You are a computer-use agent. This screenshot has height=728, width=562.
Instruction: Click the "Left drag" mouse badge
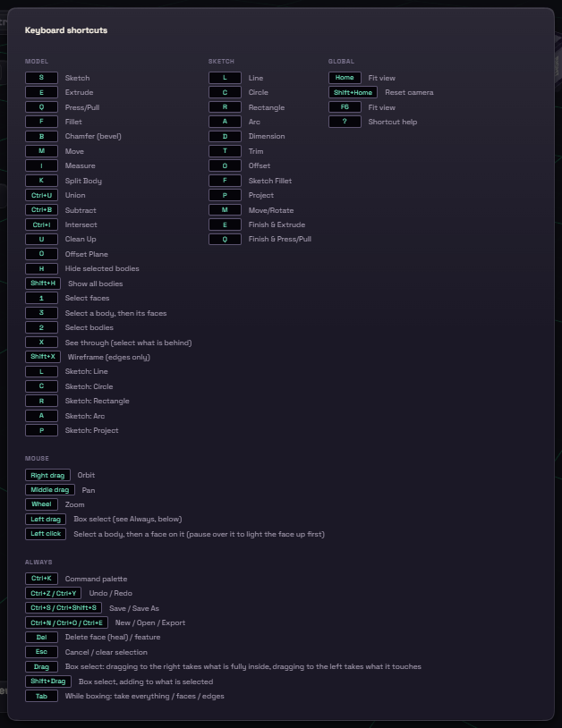click(46, 519)
